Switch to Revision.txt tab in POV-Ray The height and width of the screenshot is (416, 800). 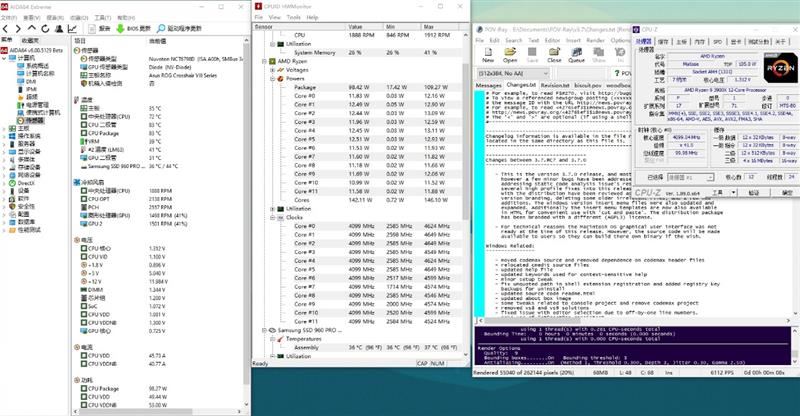[x=555, y=85]
